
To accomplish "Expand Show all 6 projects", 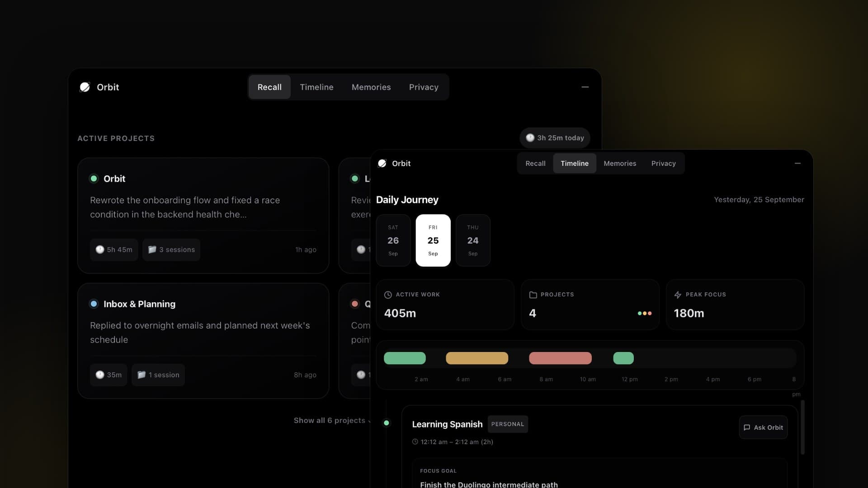I will (x=332, y=420).
